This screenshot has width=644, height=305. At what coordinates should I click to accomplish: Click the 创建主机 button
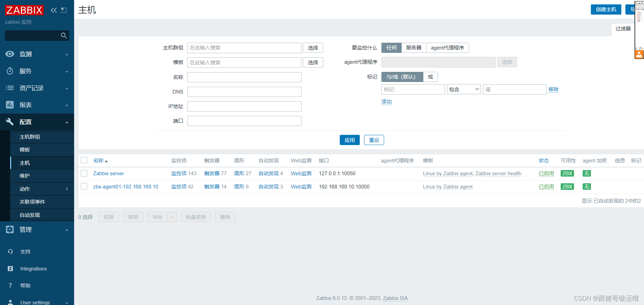click(606, 9)
